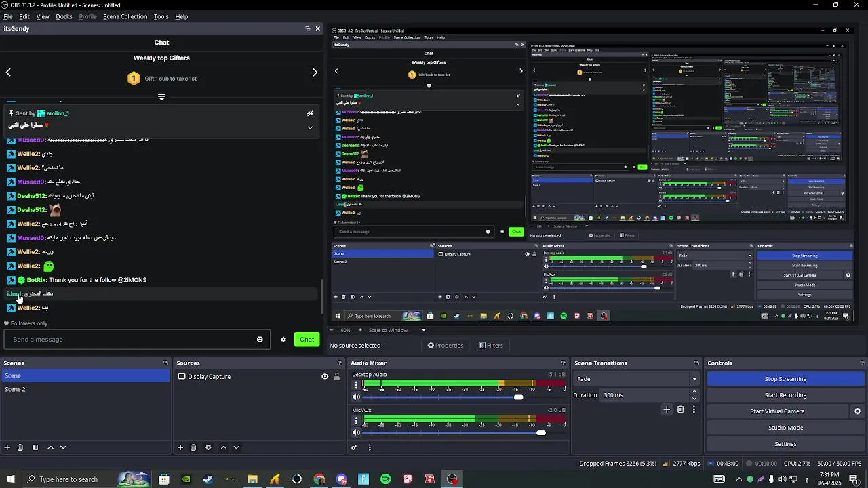868x488 pixels.
Task: Open transition properties three-dot menu
Action: (x=694, y=409)
